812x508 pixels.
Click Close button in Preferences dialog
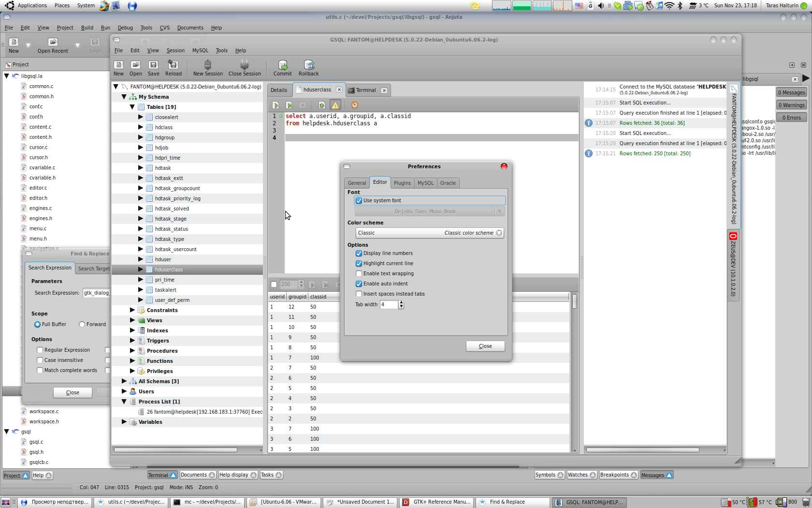(485, 346)
